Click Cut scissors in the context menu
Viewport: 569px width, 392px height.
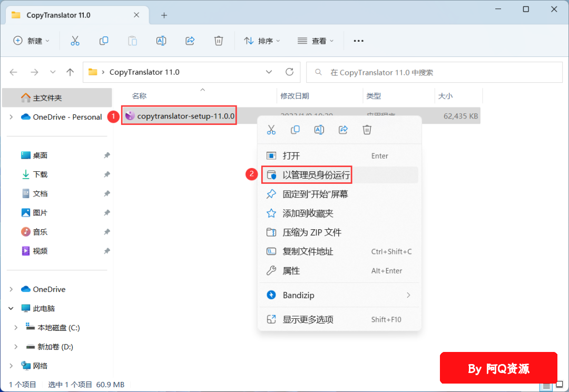[271, 130]
